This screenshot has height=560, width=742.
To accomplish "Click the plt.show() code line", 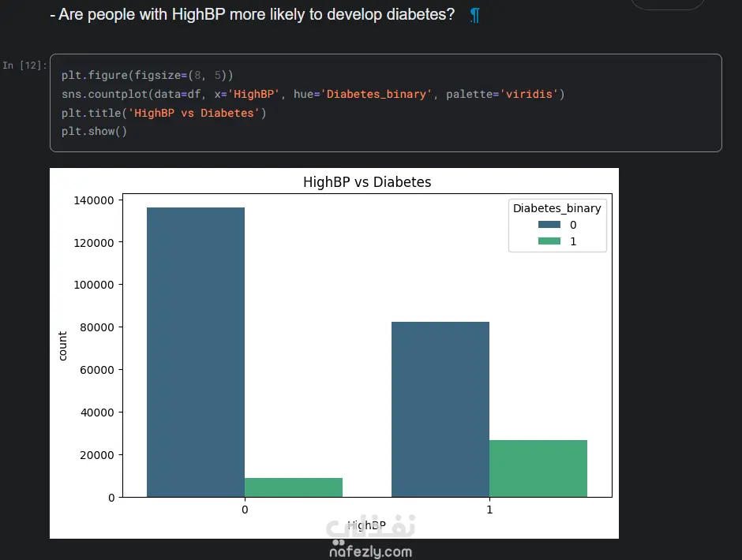I will click(x=94, y=131).
